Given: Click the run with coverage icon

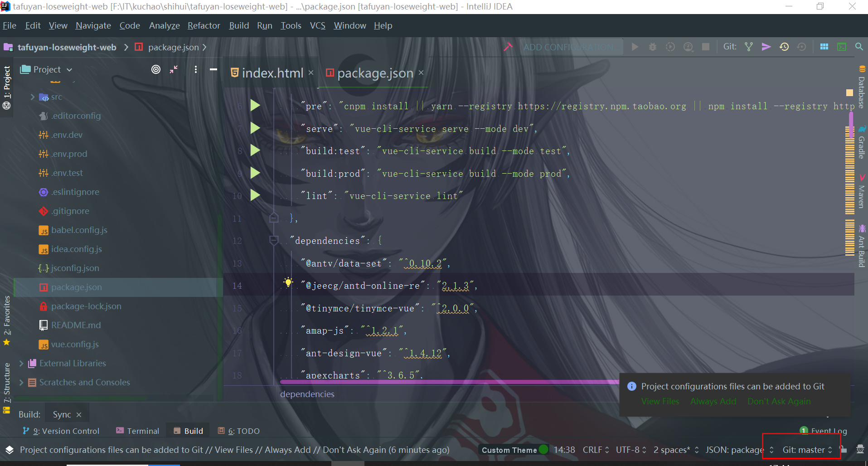Looking at the screenshot, I should (x=670, y=47).
